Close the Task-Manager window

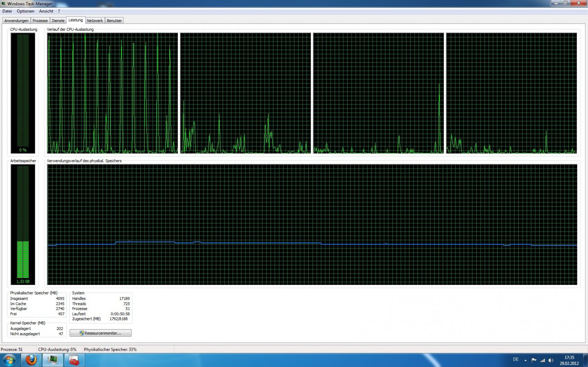pyautogui.click(x=578, y=3)
